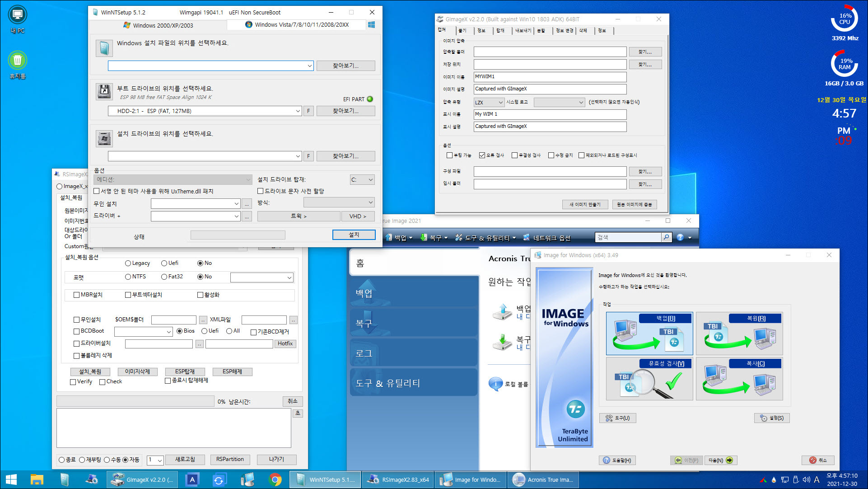Screen dimensions: 868x489
Task: Switch to Windows 2000/XP/2003 tab
Action: pyautogui.click(x=158, y=25)
